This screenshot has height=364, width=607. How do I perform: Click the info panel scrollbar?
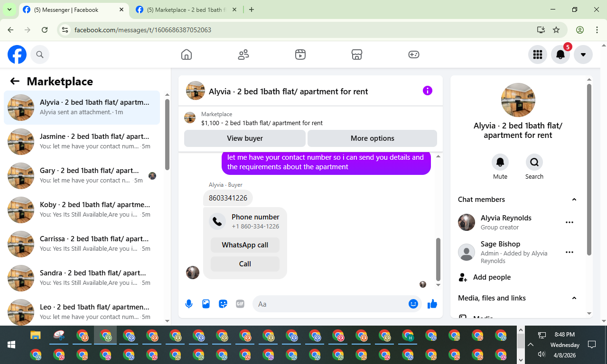(x=589, y=170)
